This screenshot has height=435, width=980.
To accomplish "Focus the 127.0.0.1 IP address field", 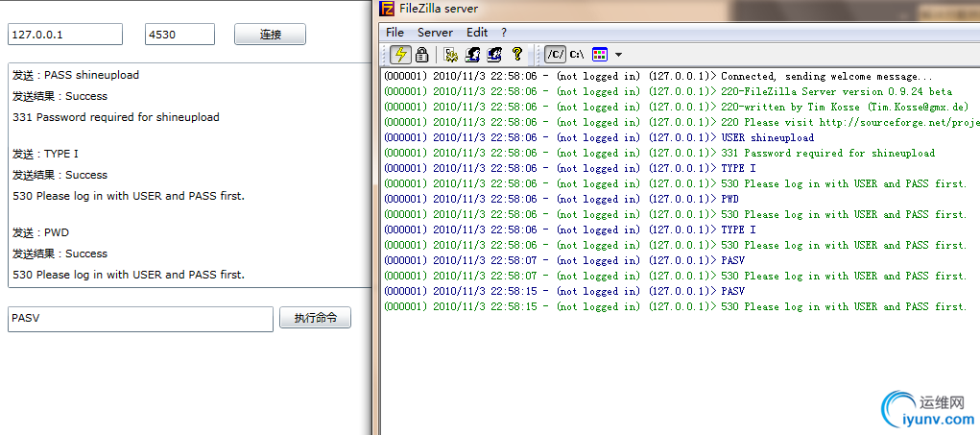I will pos(65,35).
